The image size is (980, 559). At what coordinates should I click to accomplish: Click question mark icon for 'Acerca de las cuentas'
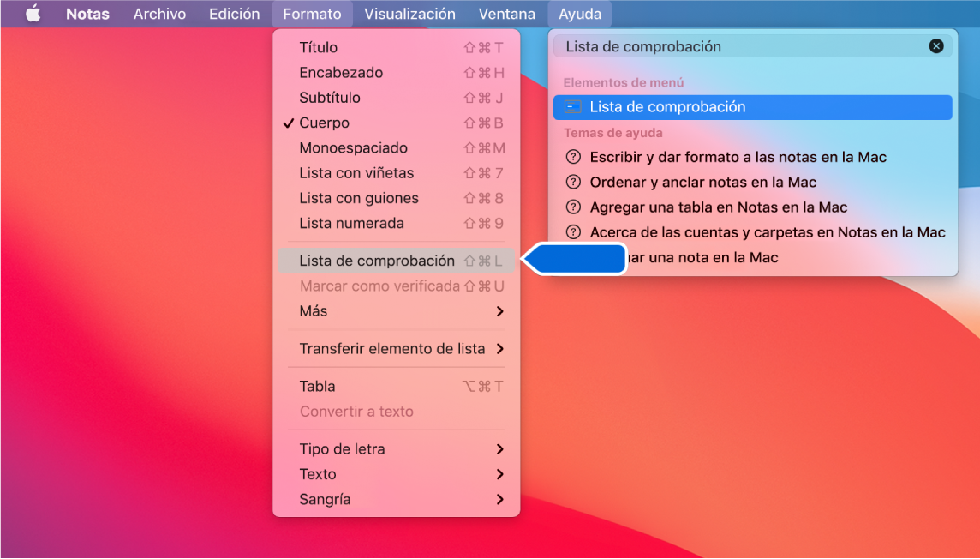point(572,231)
